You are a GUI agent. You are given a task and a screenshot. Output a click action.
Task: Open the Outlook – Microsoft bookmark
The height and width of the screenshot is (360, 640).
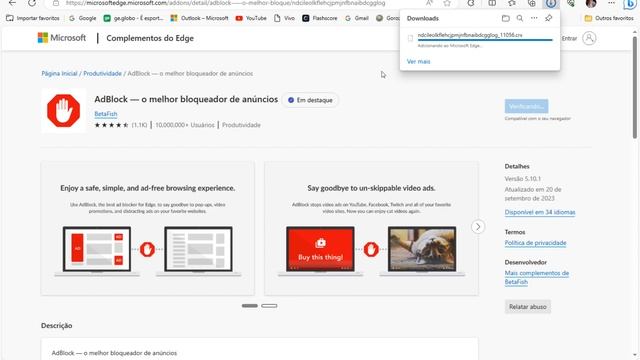coord(199,18)
